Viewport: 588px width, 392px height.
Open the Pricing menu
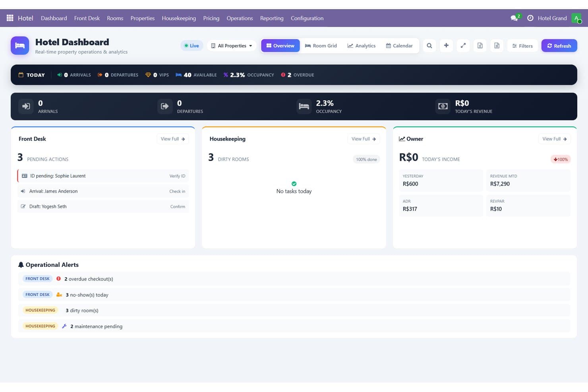pyautogui.click(x=211, y=18)
